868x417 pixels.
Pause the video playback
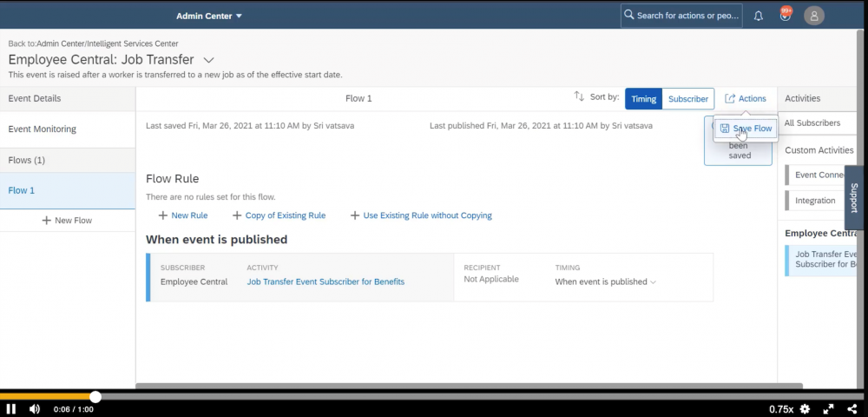pyautogui.click(x=11, y=409)
